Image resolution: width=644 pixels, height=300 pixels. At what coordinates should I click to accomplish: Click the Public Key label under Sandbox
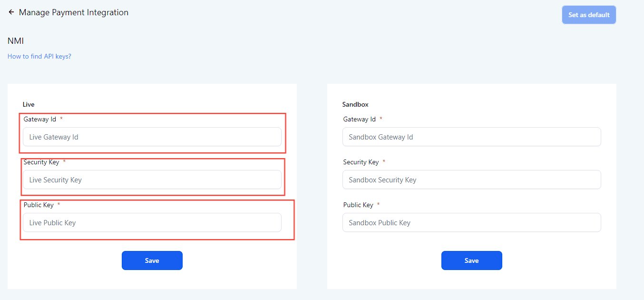point(358,205)
